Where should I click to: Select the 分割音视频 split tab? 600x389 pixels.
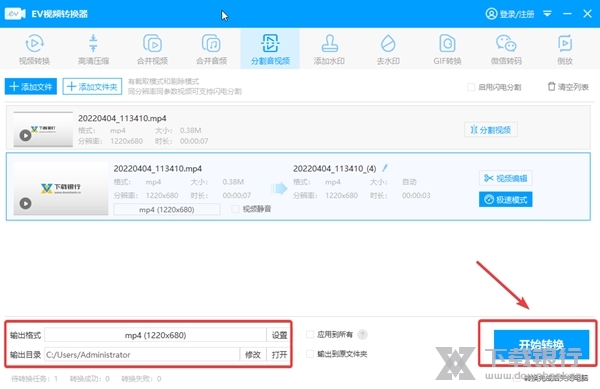(x=270, y=49)
